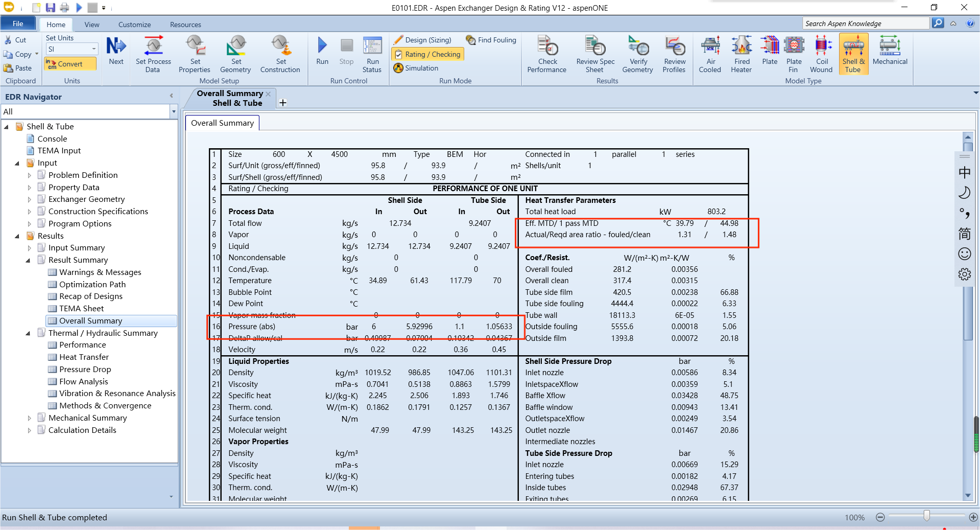Screen dimensions: 980x530
Task: Collapse the Result Summary node
Action: coord(28,260)
